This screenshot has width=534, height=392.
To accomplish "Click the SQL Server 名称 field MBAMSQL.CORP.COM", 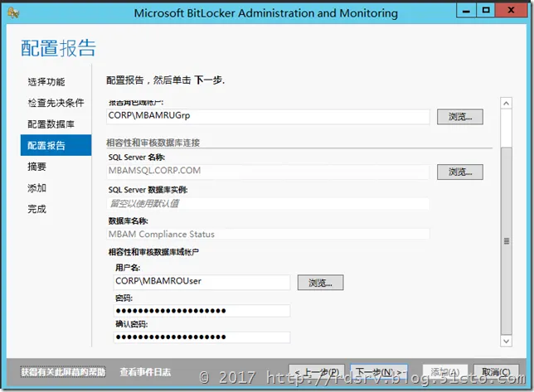I will click(268, 172).
